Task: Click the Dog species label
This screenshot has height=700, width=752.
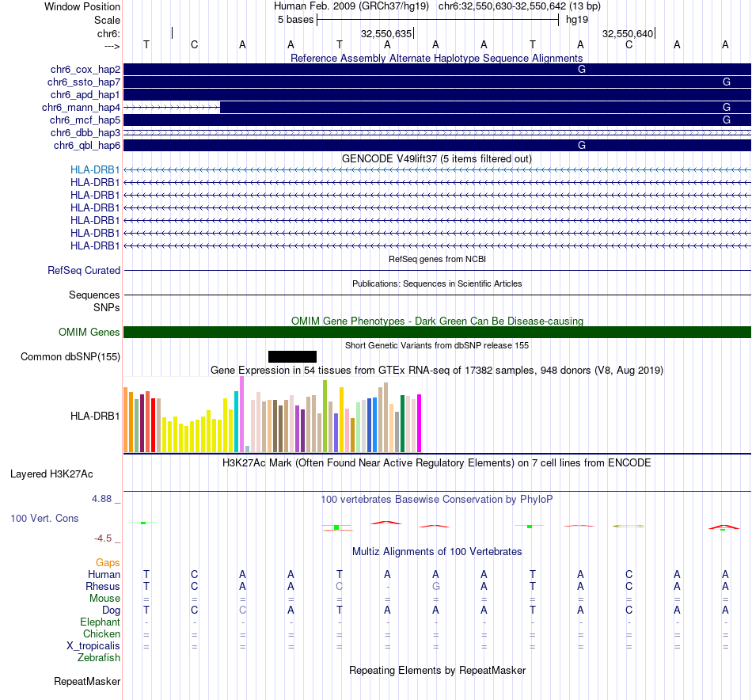Action: [112, 611]
